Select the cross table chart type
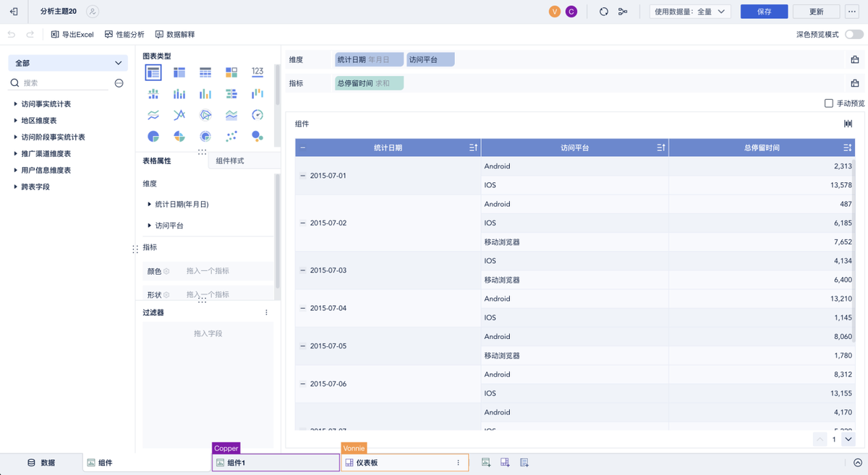 (179, 72)
